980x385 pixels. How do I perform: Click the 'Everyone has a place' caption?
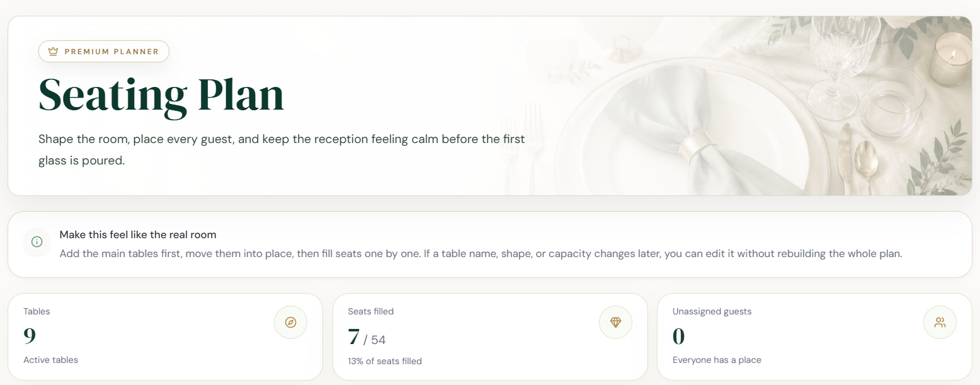click(717, 360)
